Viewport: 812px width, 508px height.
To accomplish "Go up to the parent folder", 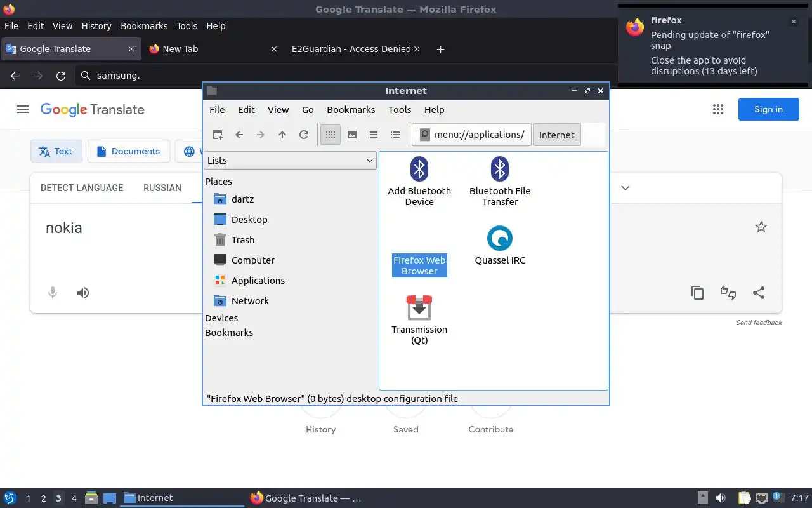I will point(282,135).
